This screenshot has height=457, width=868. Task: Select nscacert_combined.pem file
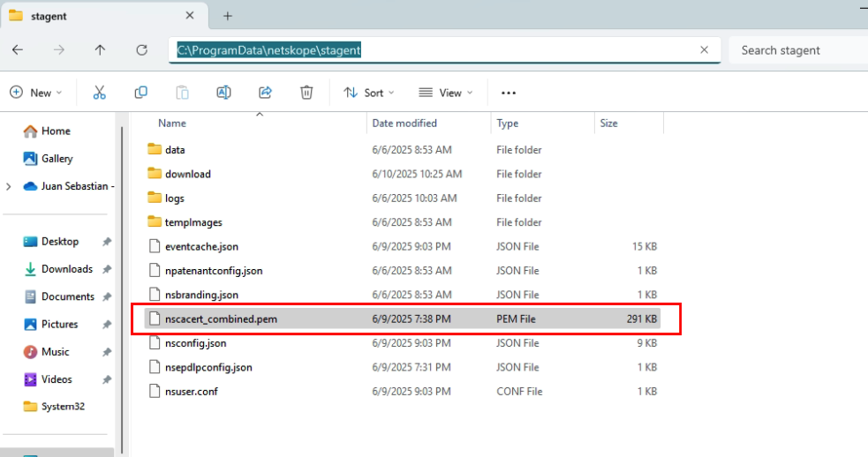(x=403, y=319)
